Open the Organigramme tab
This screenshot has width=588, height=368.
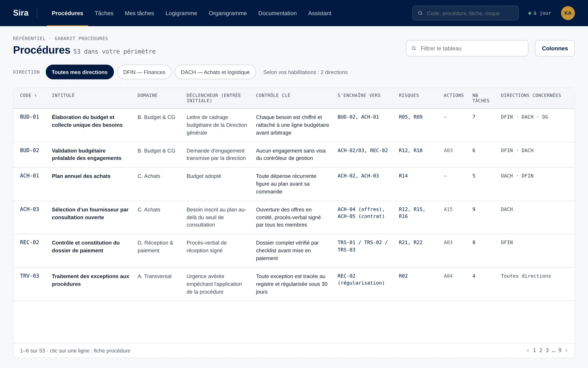(228, 13)
